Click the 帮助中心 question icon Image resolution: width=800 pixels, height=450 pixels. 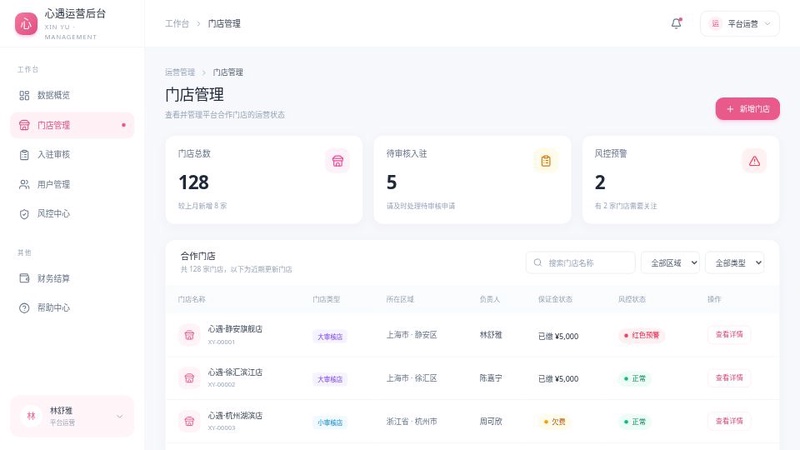click(x=24, y=308)
